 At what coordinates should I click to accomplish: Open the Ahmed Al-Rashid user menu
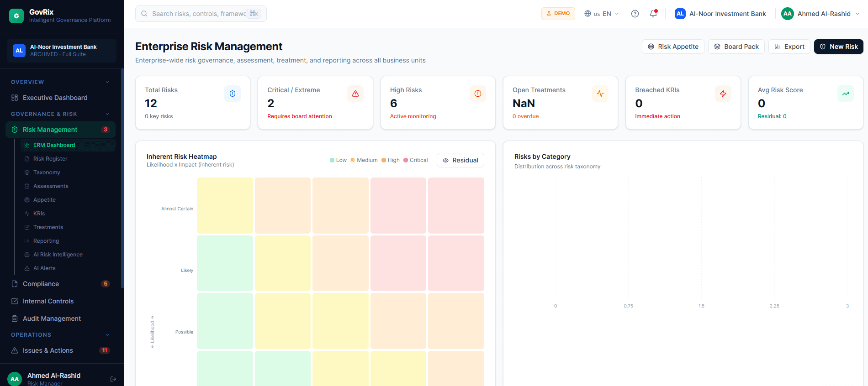821,14
